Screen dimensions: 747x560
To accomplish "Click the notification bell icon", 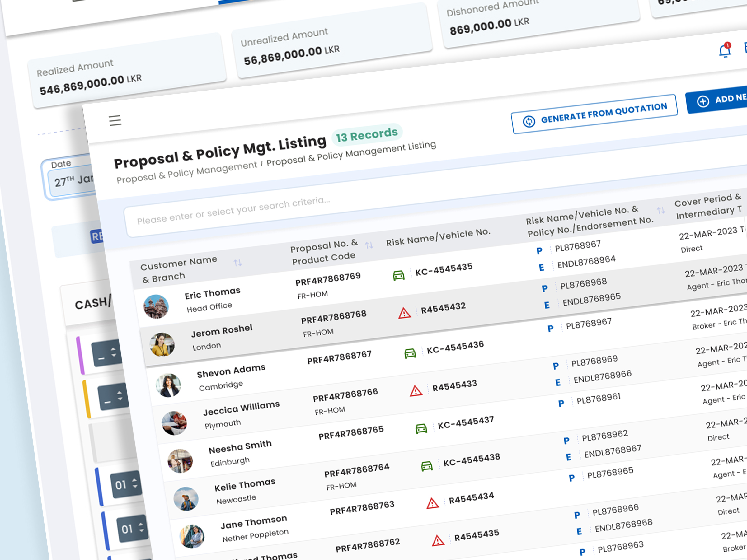I will (x=725, y=51).
